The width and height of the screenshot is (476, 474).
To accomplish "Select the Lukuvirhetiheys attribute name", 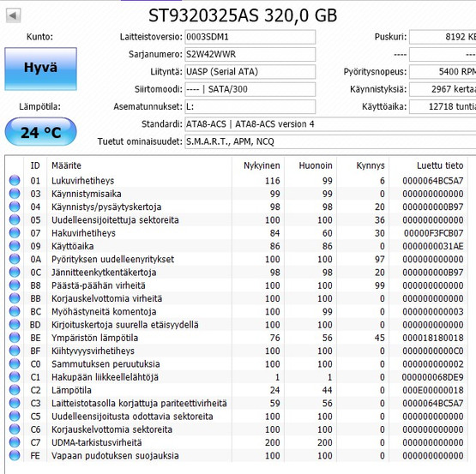I will [83, 181].
